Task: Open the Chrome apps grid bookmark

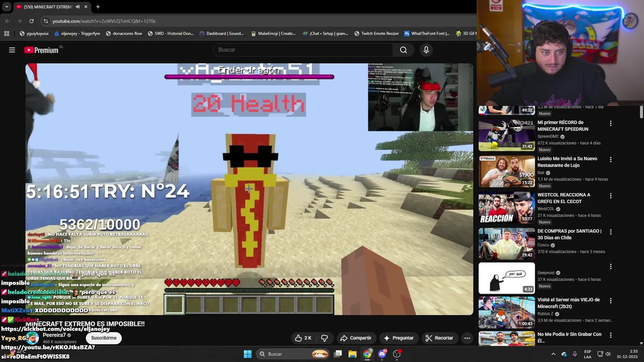Action: coord(7,34)
